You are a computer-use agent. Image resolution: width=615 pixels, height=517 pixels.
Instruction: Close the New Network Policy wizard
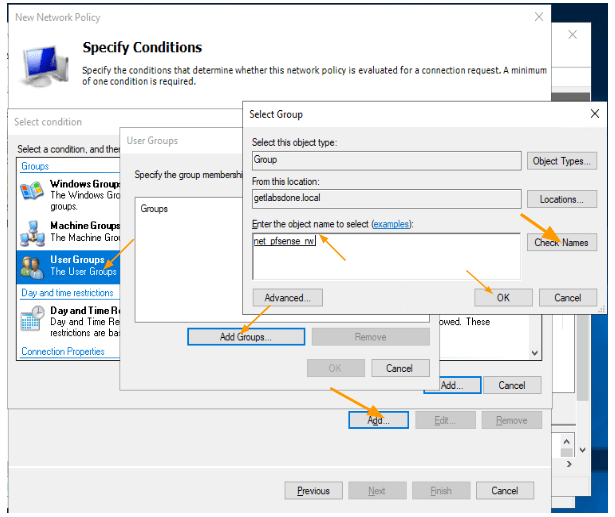point(539,17)
